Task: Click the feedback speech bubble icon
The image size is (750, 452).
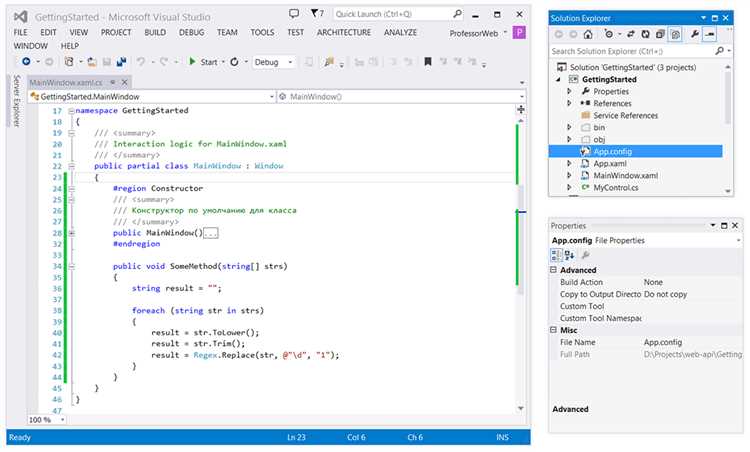Action: click(x=294, y=13)
